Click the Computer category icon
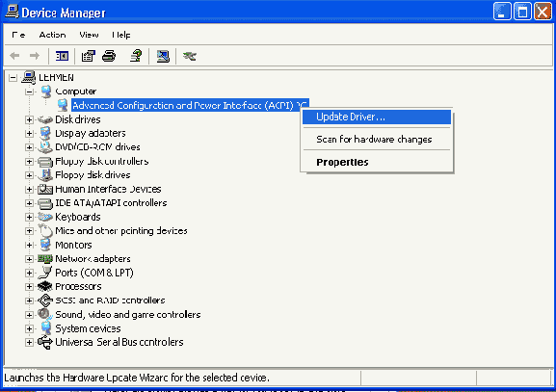 pos(45,91)
